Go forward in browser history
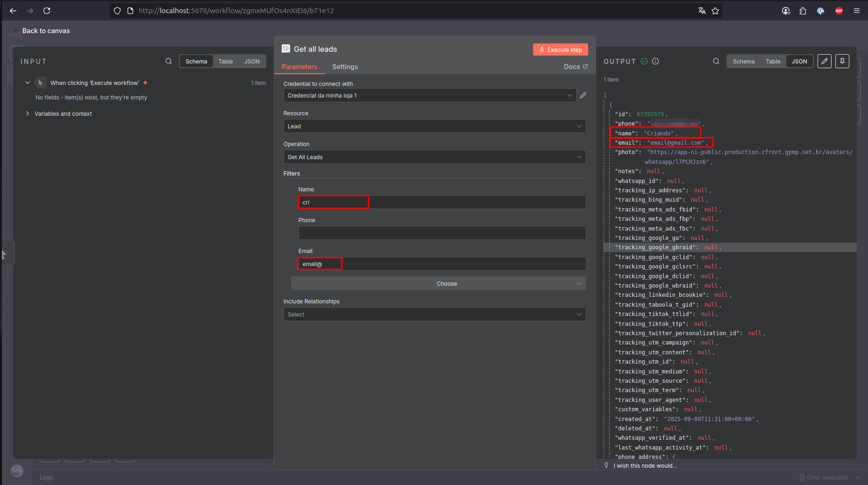 [30, 11]
